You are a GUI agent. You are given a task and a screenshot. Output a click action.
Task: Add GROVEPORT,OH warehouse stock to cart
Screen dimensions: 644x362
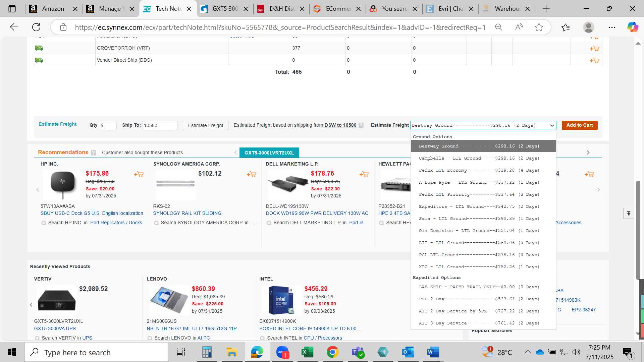(x=594, y=48)
